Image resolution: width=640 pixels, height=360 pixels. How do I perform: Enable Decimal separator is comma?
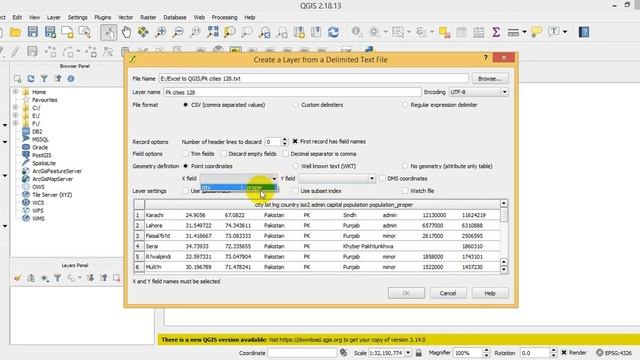tap(286, 154)
